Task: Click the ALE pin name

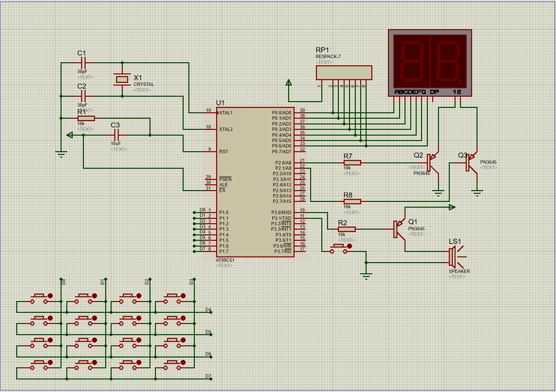Action: click(x=224, y=185)
